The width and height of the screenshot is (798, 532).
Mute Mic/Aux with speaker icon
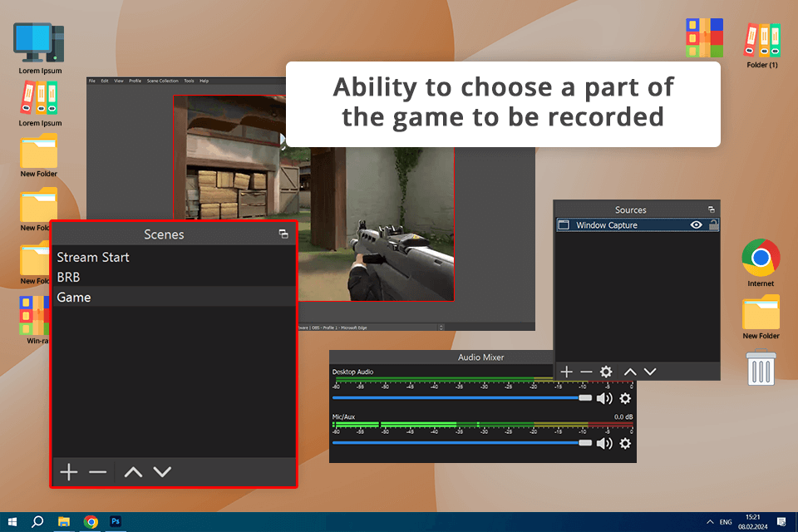[x=604, y=443]
